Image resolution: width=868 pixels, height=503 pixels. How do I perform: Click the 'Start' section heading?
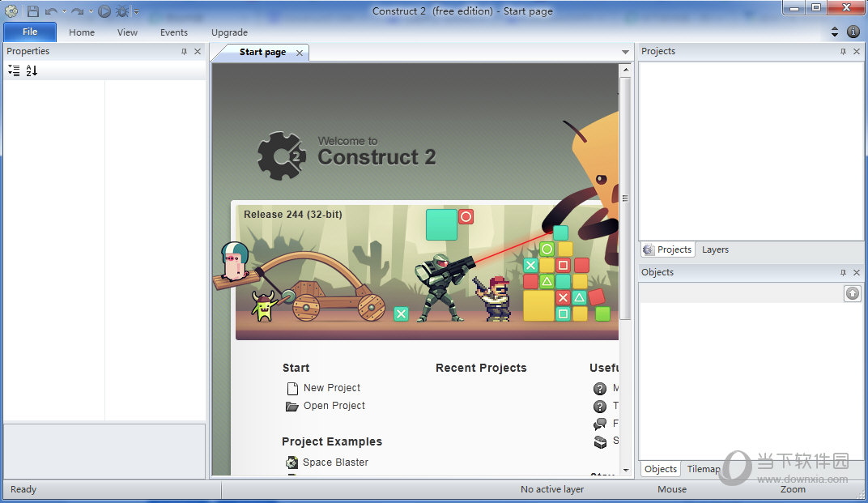pyautogui.click(x=296, y=368)
